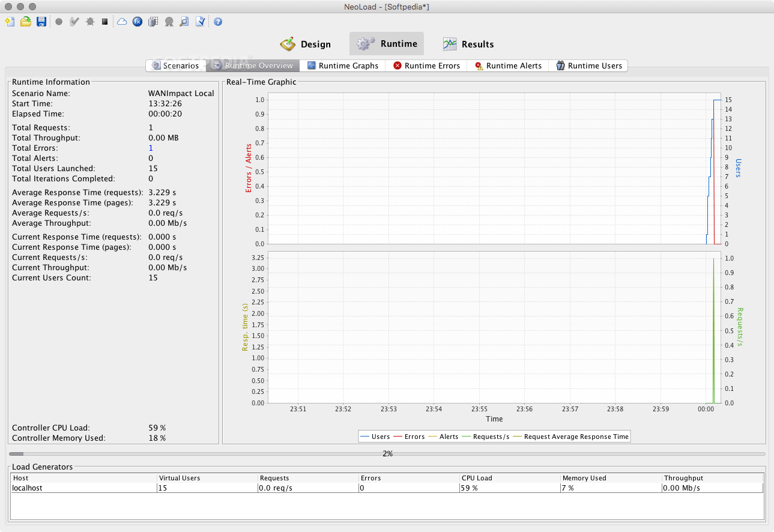The height and width of the screenshot is (532, 774).
Task: Click the database grid toolbar icon
Action: (153, 22)
